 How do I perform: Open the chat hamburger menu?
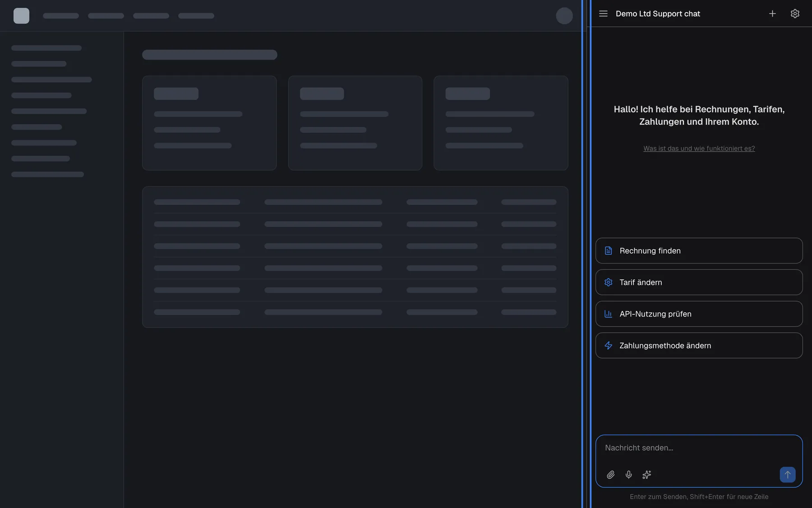[603, 14]
